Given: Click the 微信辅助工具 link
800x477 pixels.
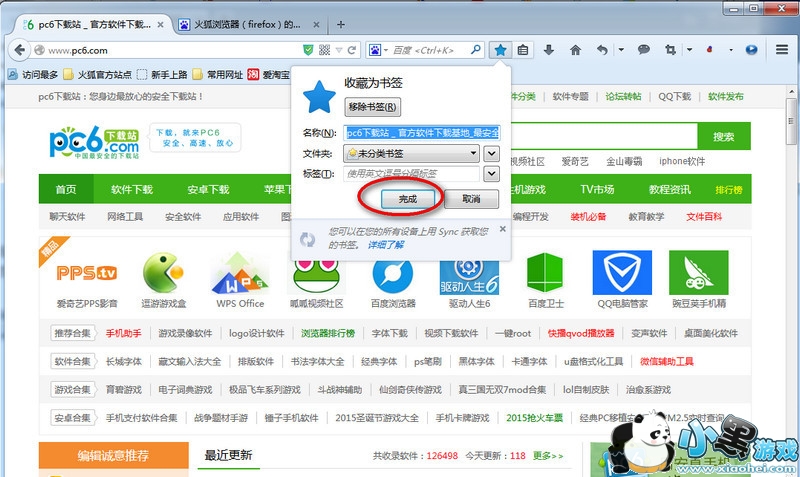Looking at the screenshot, I should pyautogui.click(x=667, y=361).
